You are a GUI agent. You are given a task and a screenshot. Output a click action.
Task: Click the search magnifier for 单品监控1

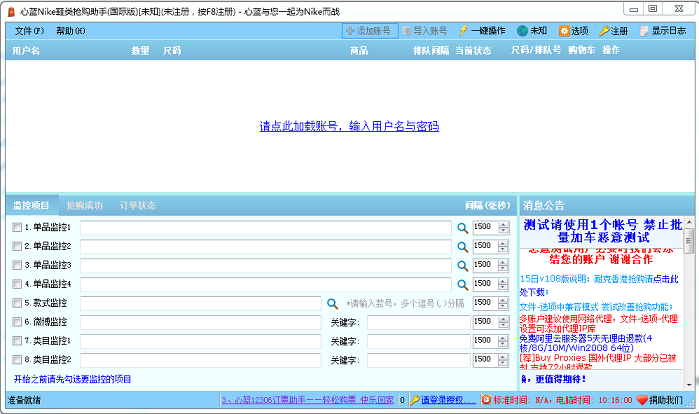pos(462,228)
